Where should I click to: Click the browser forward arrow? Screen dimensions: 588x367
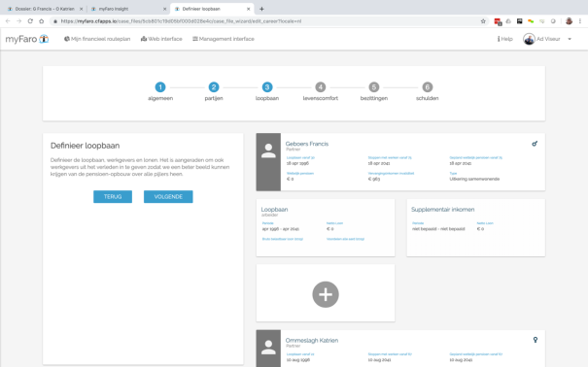point(19,21)
